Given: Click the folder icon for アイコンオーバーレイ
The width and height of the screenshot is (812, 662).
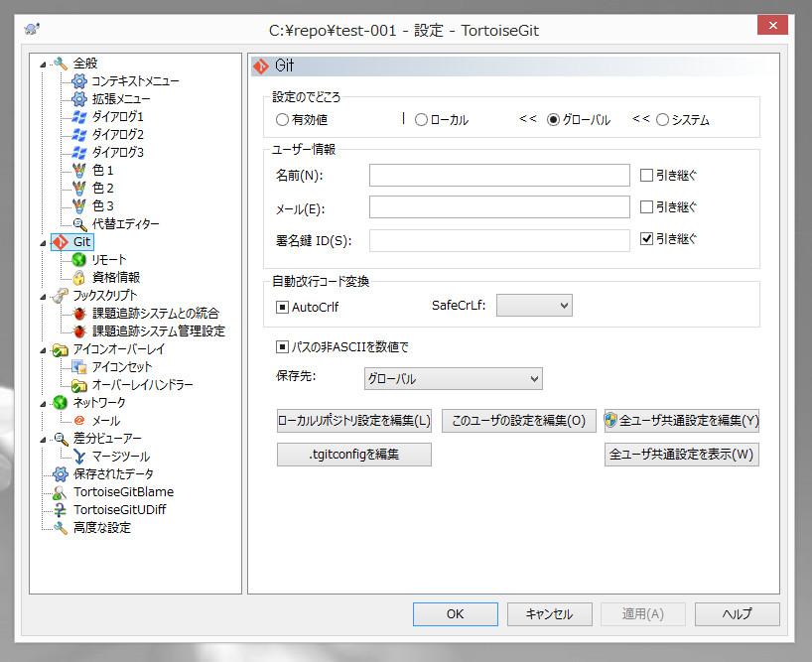Looking at the screenshot, I should (61, 349).
